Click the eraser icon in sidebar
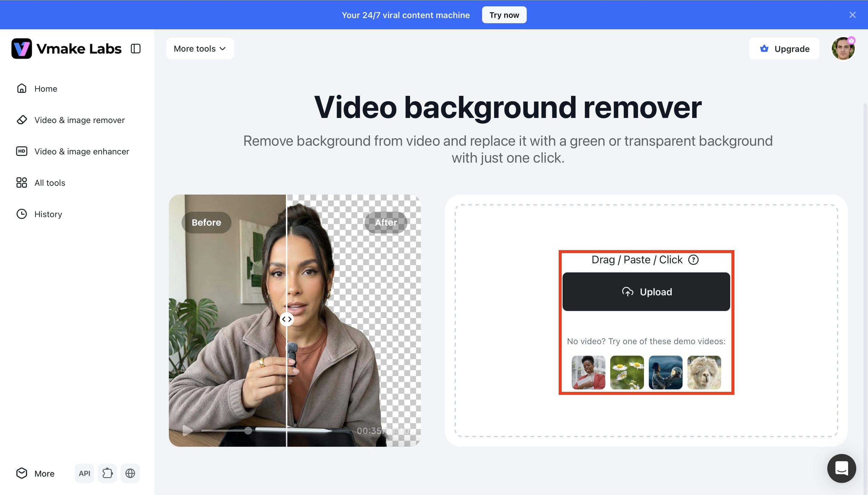868x495 pixels. 22,120
